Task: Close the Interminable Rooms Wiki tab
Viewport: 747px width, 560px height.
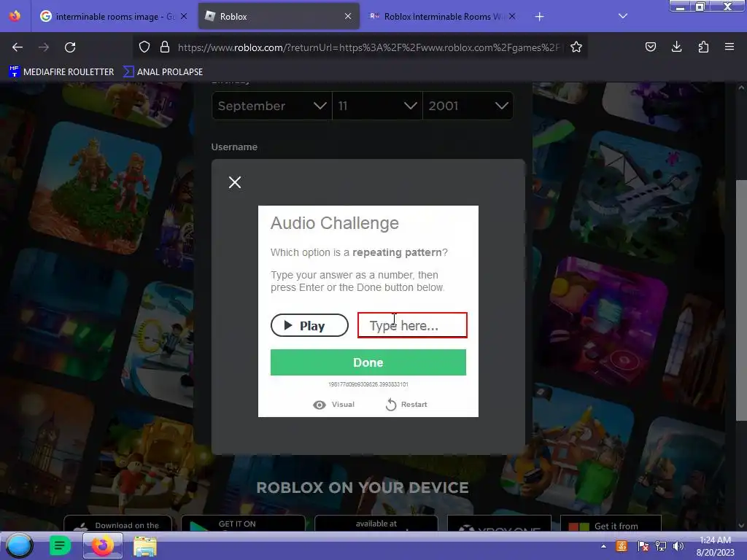Action: pos(512,16)
